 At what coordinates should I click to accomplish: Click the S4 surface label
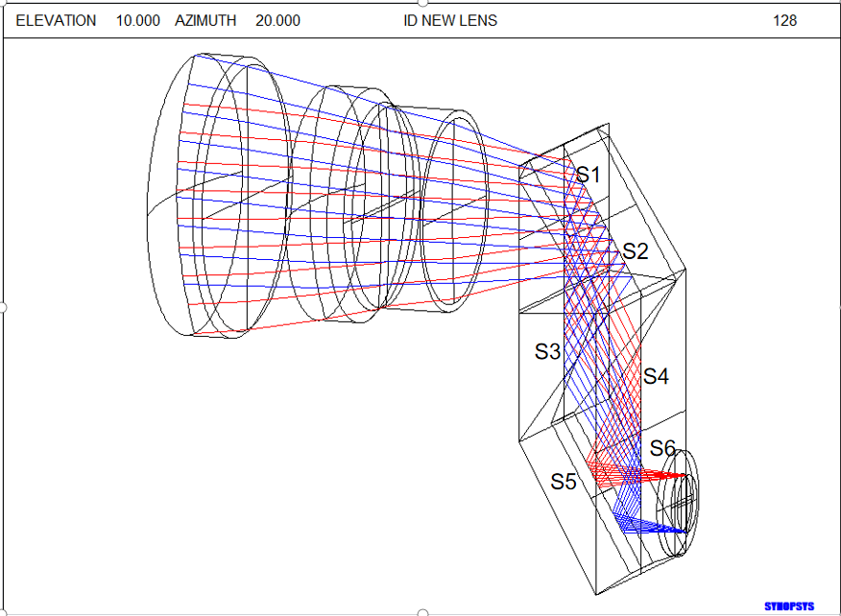656,376
